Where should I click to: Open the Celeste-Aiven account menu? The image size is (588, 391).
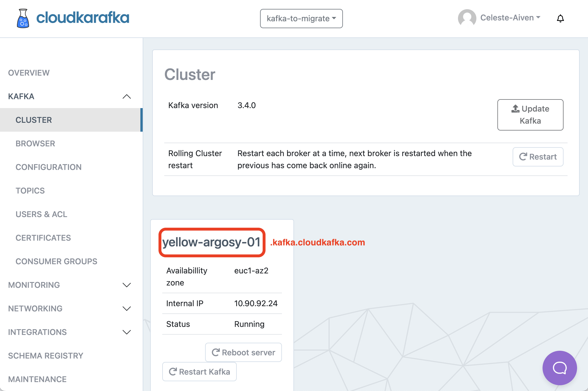coord(510,18)
